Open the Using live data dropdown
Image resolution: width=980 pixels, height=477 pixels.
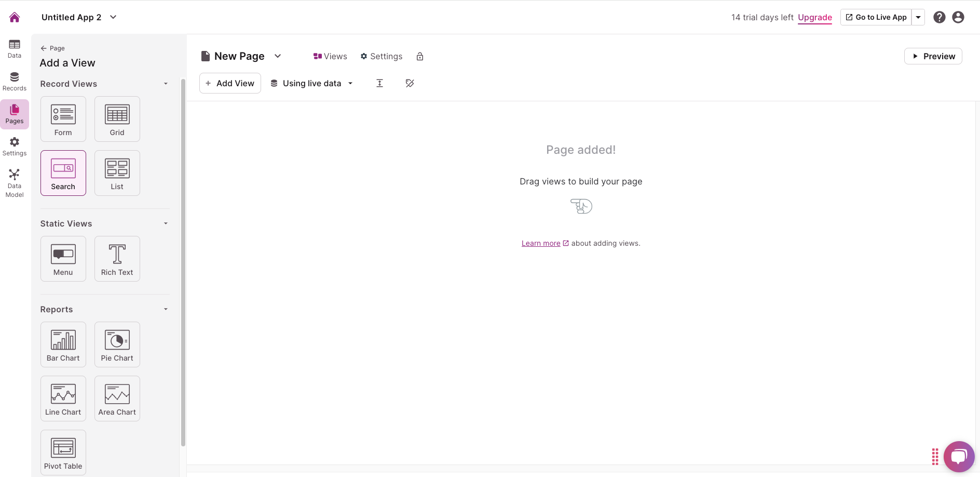point(311,83)
